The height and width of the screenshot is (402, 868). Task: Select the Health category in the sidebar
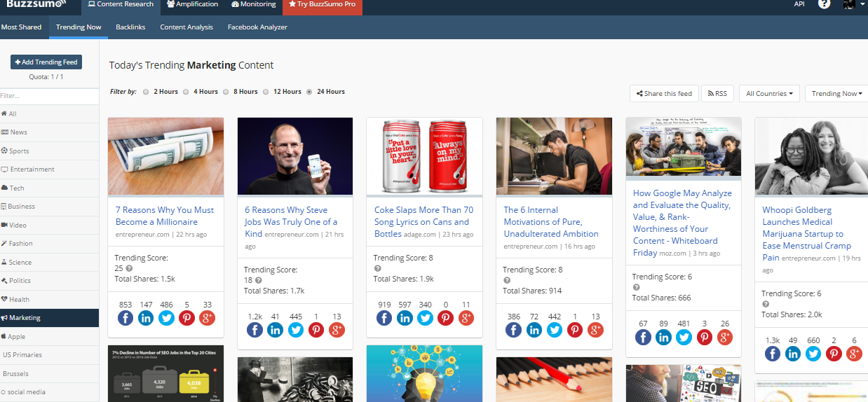(49, 299)
